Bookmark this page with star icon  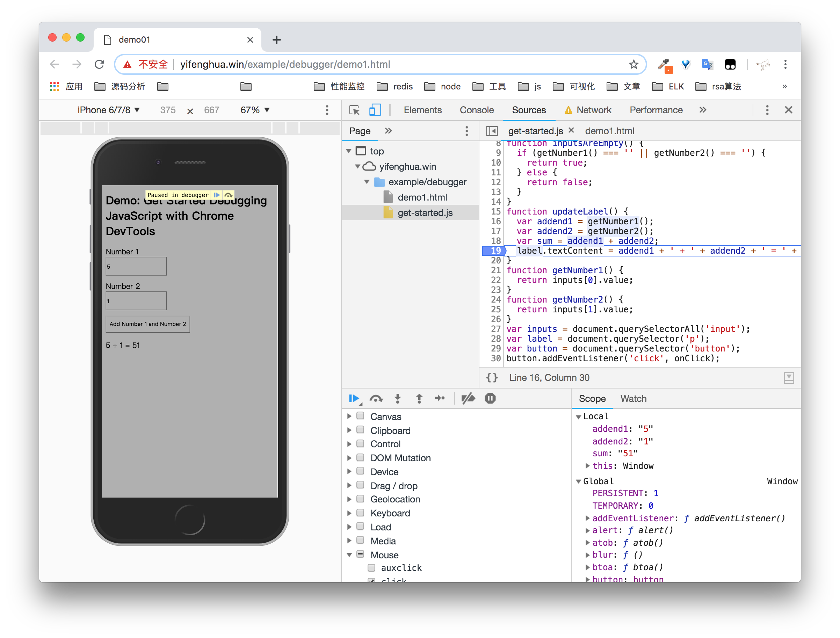coord(633,64)
